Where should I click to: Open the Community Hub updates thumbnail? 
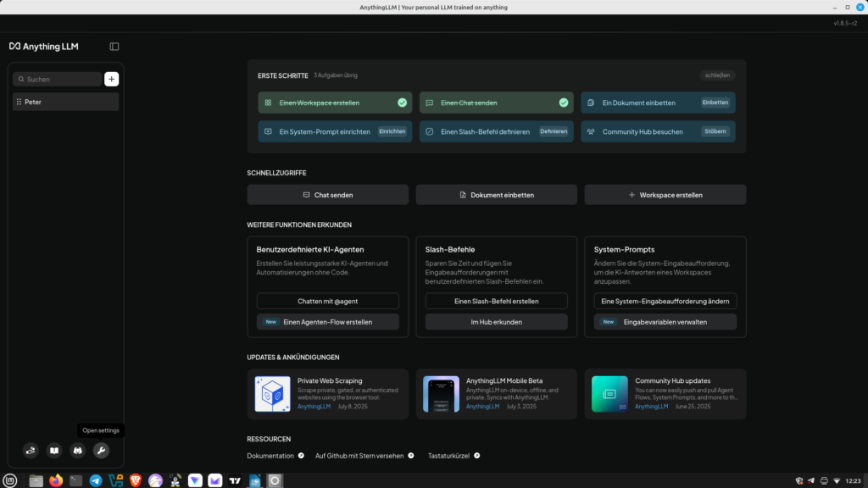(609, 394)
